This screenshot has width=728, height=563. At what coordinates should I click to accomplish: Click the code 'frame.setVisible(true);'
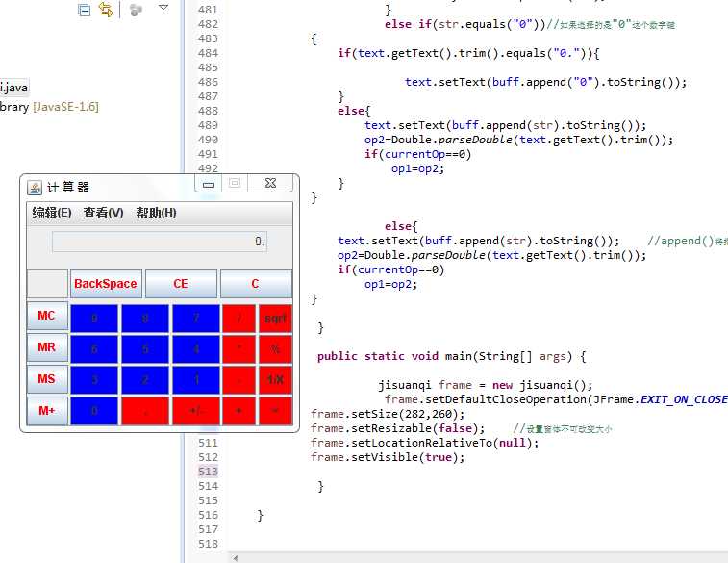tap(388, 457)
